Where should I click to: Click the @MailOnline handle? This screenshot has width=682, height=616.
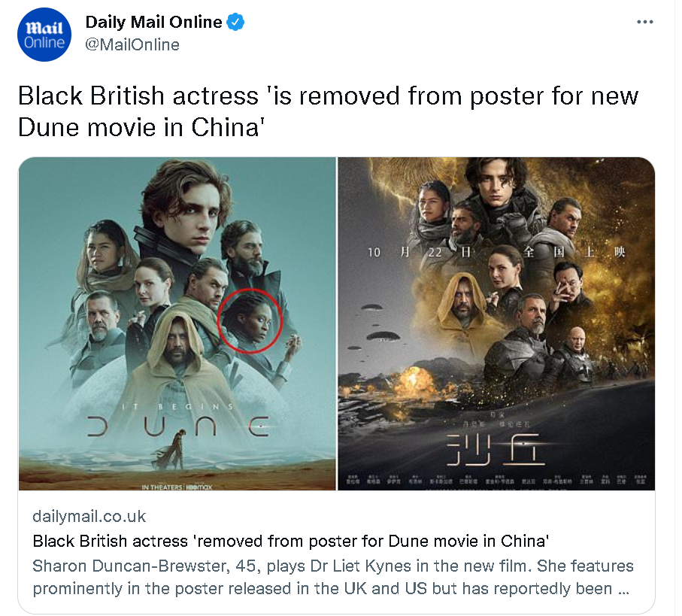(132, 45)
